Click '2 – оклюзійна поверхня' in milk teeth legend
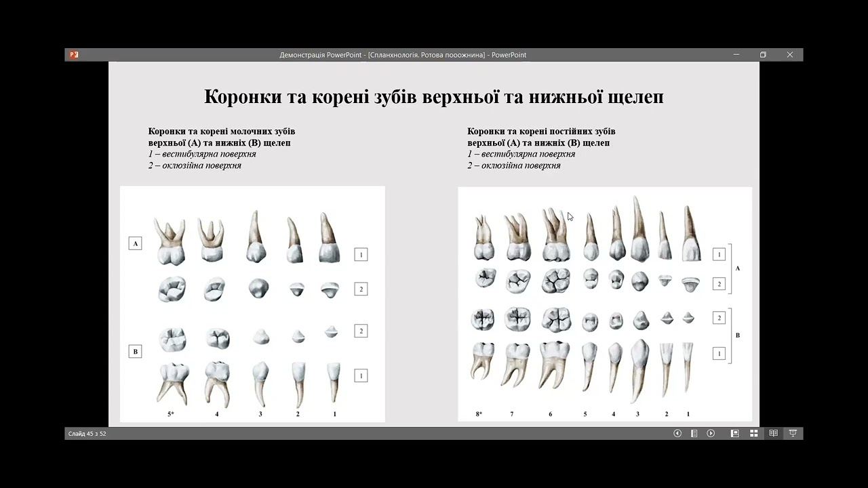 195,165
